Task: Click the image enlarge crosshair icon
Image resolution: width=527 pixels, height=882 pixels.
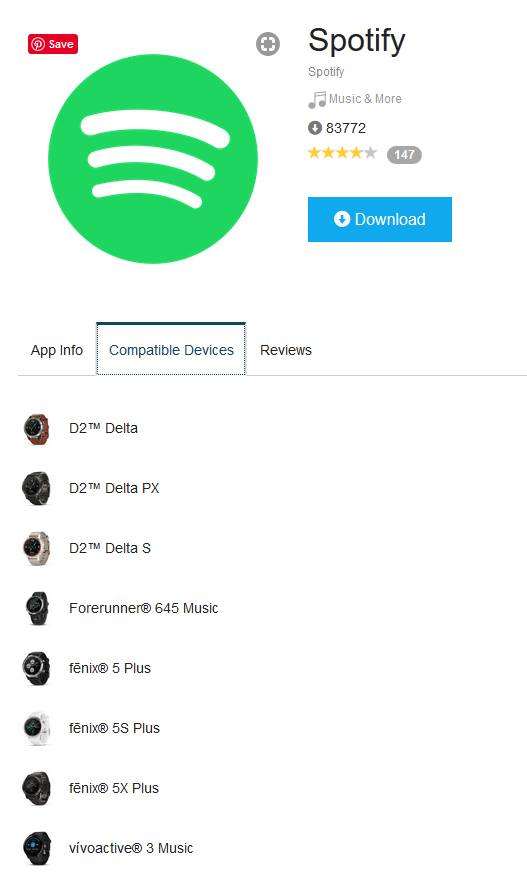Action: (268, 44)
